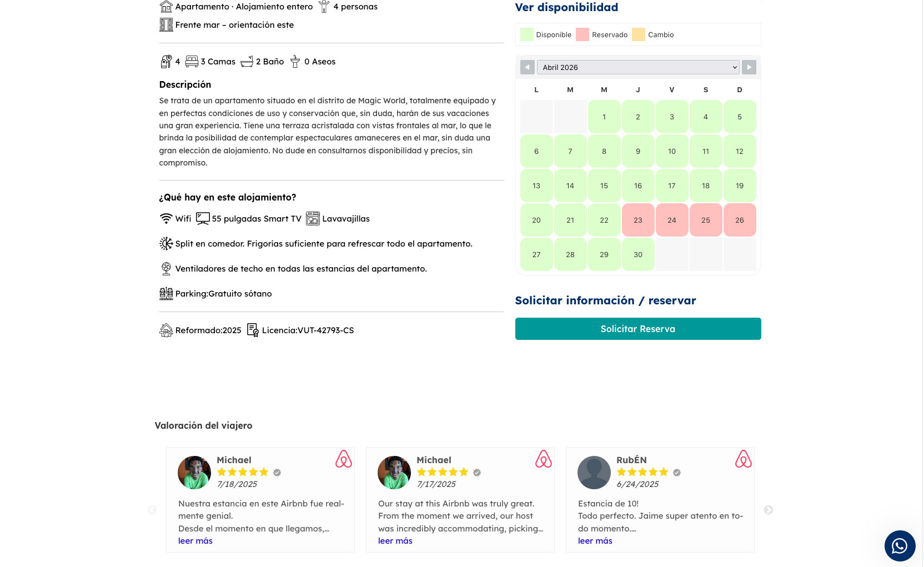Go to previous calendar month
The image size is (924, 567).
pyautogui.click(x=528, y=67)
